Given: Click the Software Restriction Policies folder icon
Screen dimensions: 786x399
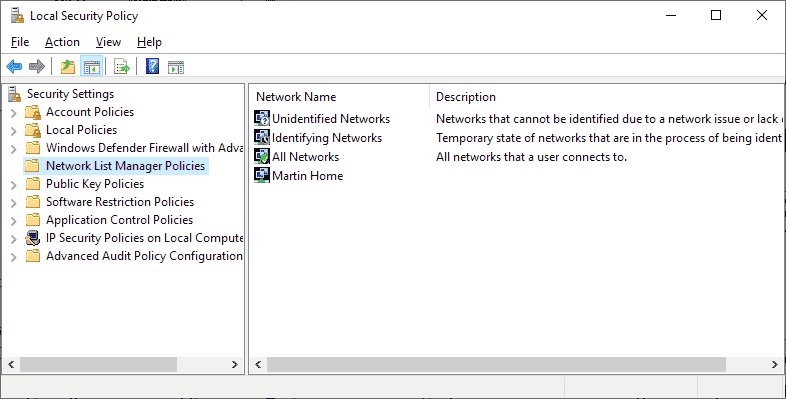Looking at the screenshot, I should tap(33, 202).
